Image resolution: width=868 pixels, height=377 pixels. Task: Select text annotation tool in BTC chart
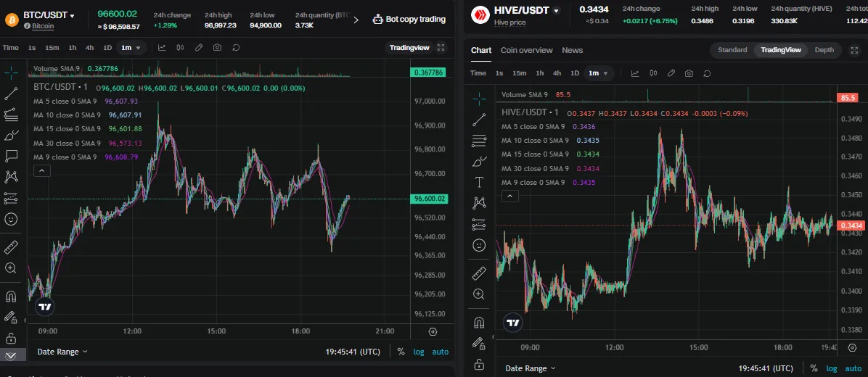pos(11,156)
